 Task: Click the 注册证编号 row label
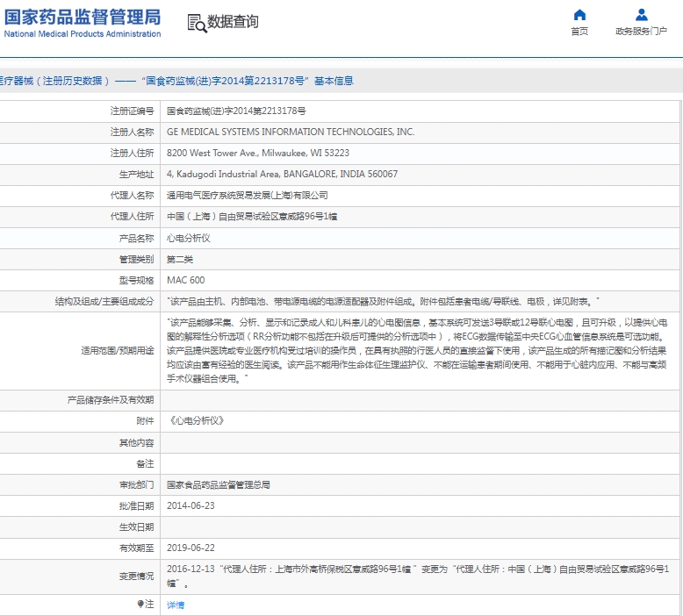click(x=132, y=111)
